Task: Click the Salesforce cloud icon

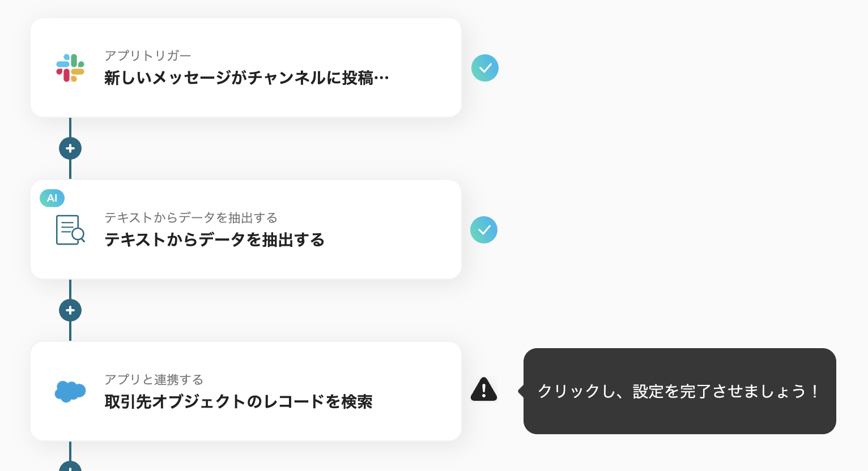Action: 70,391
